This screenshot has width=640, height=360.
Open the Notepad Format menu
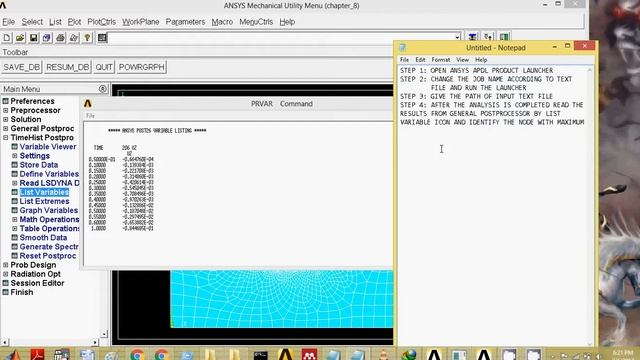click(x=441, y=60)
